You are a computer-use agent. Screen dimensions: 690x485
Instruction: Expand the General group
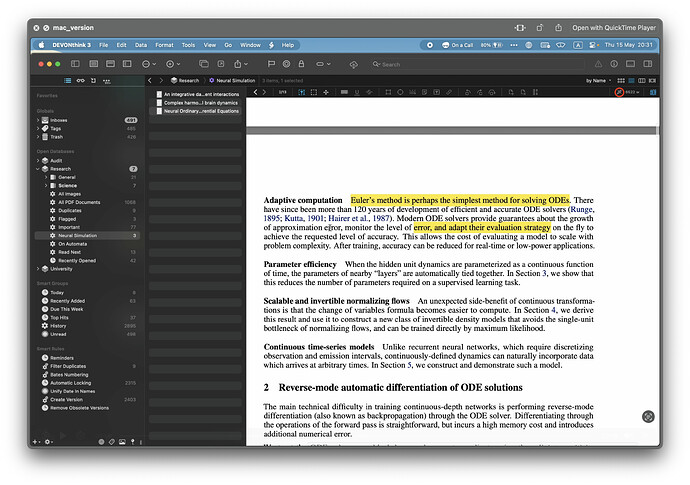coord(46,177)
